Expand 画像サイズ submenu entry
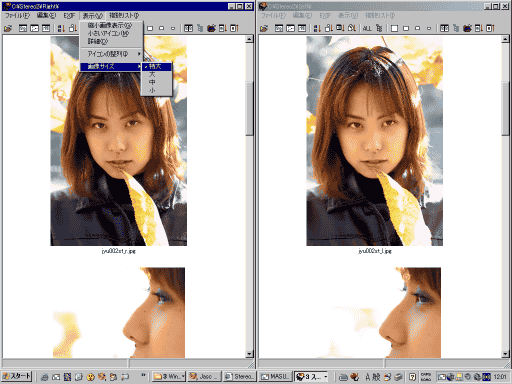 coord(111,67)
